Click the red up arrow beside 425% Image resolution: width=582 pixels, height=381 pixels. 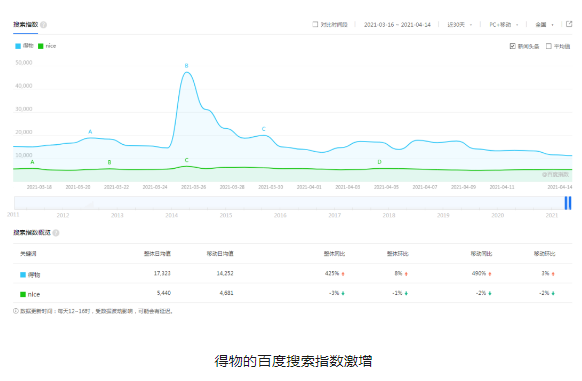(x=343, y=274)
